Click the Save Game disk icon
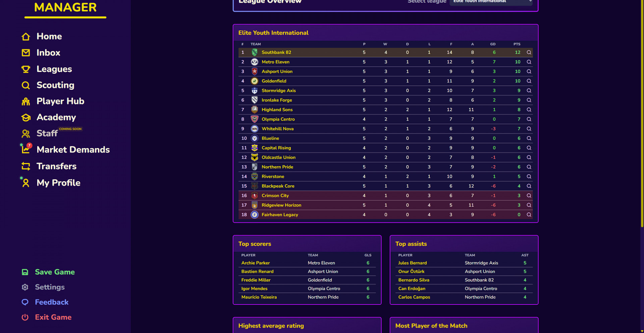This screenshot has width=644, height=333. click(25, 272)
